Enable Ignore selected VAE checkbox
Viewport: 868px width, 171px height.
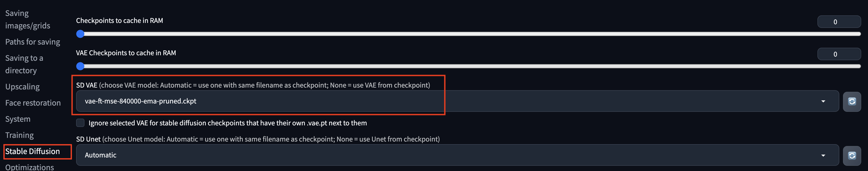tap(80, 123)
